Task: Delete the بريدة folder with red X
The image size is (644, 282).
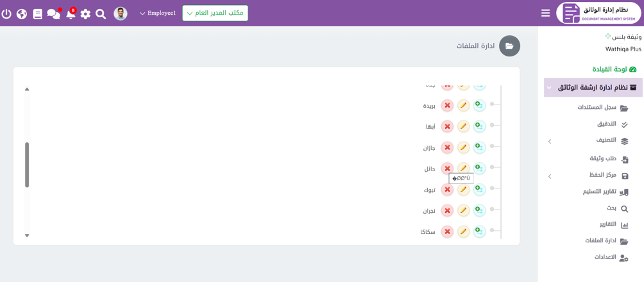Action: coord(447,105)
